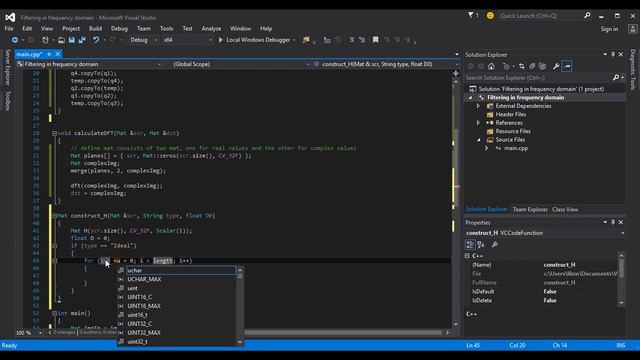Collapse the calculateDFT function outline
640x360 pixels.
(54, 133)
